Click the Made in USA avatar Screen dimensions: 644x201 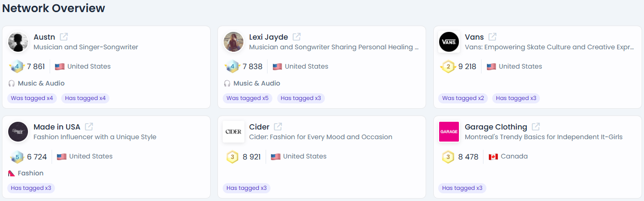pos(18,132)
